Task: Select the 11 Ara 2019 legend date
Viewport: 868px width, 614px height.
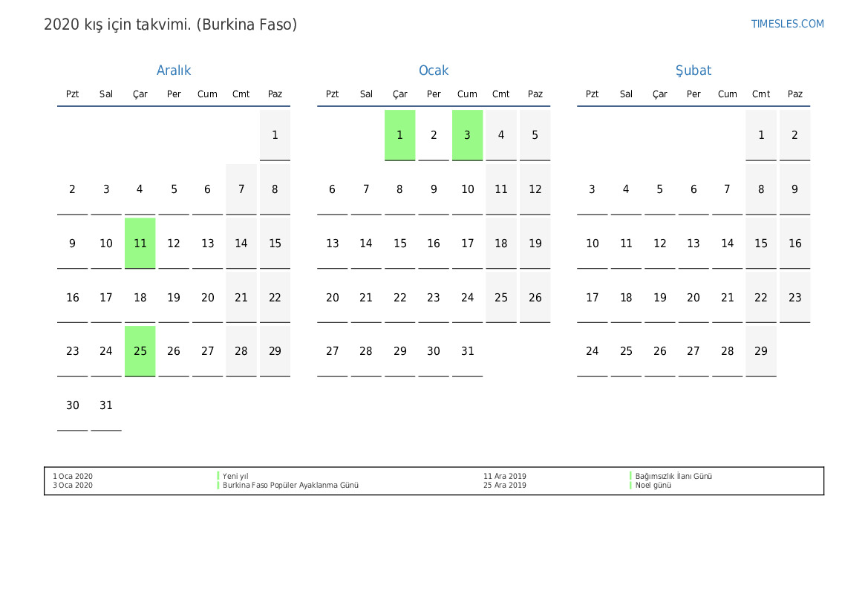Action: pos(504,477)
